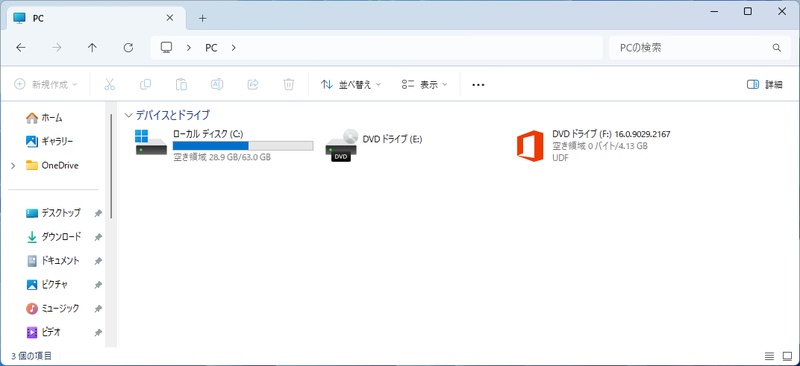Click PC in the address bar path
Viewport: 800px width, 366px height.
point(211,48)
